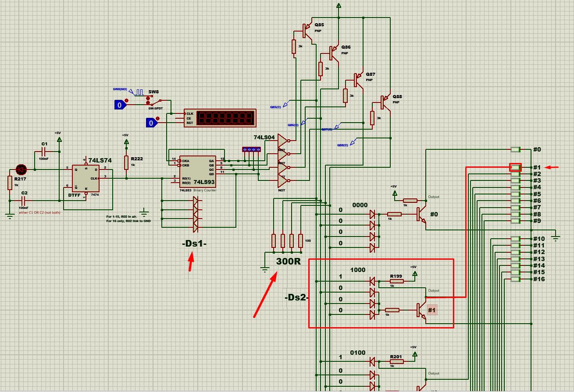Click output terminal #10
Viewport: 574px width, 392px height.
tap(516, 239)
